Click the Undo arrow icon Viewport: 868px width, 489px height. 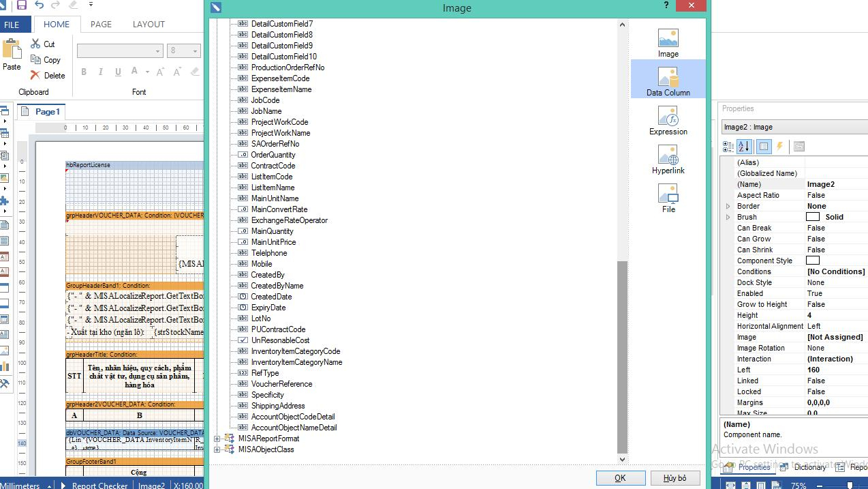click(39, 5)
